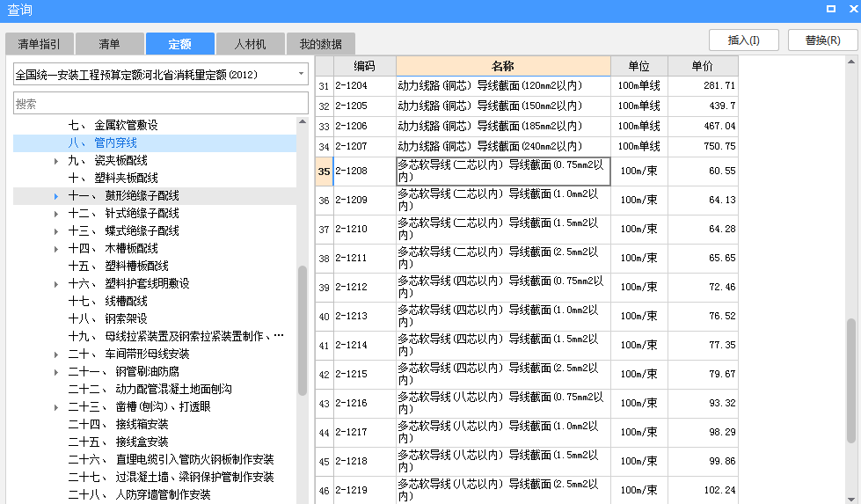Image resolution: width=861 pixels, height=504 pixels.
Task: Click the name cell of row 2-1208
Action: 503,171
